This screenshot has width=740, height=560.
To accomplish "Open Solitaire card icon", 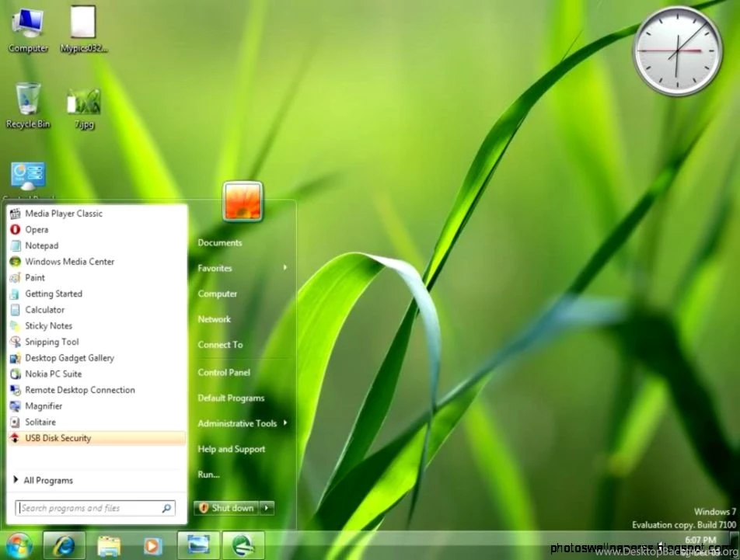I will (x=15, y=422).
